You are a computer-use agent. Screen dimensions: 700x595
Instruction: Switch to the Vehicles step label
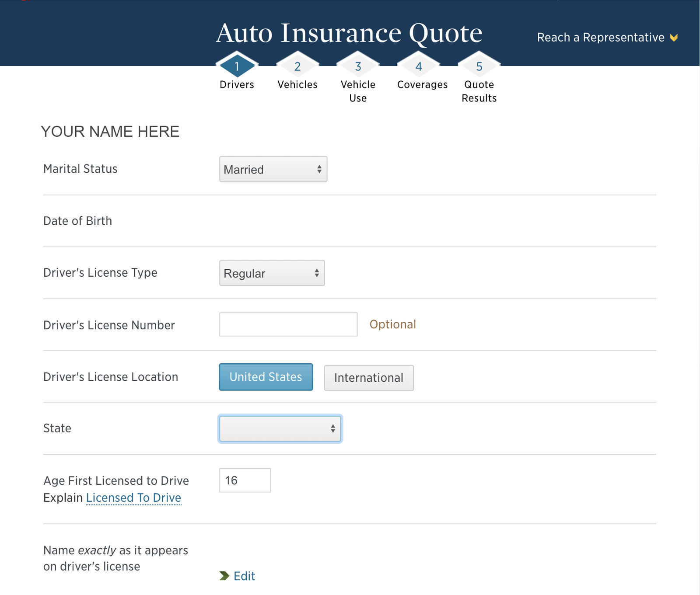[297, 84]
